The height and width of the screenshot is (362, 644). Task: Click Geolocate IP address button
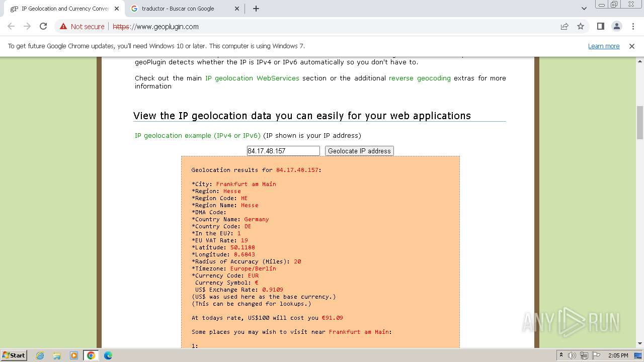(359, 151)
